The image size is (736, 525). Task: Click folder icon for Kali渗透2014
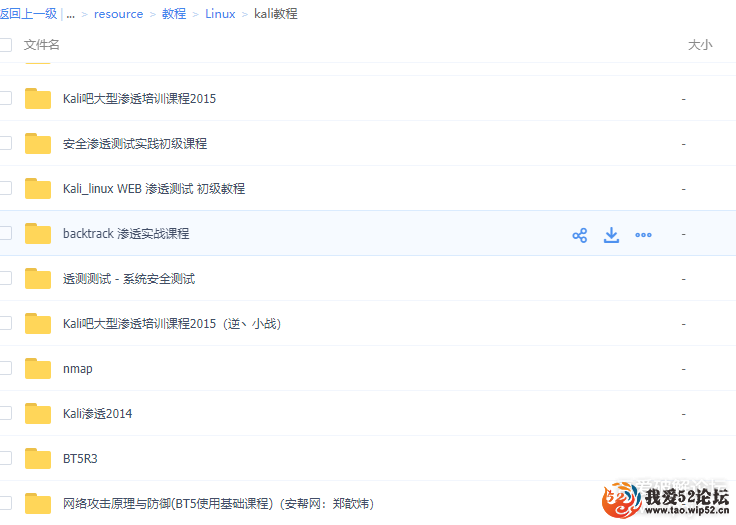click(x=38, y=414)
